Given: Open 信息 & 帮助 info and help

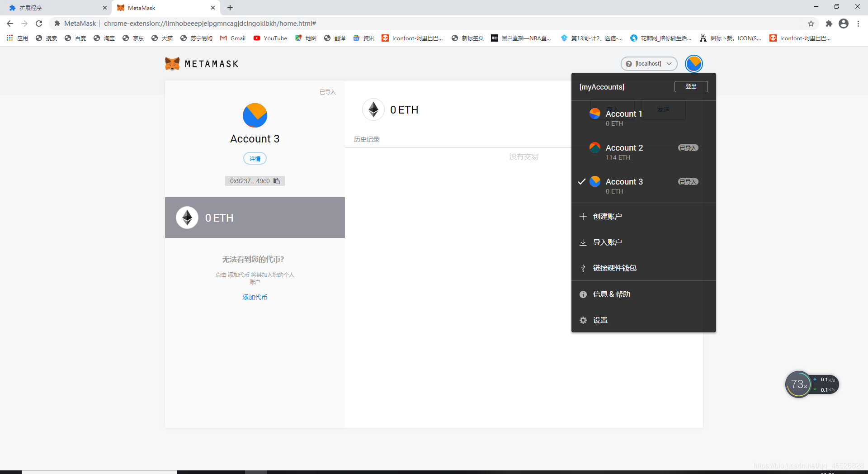Looking at the screenshot, I should [643, 294].
